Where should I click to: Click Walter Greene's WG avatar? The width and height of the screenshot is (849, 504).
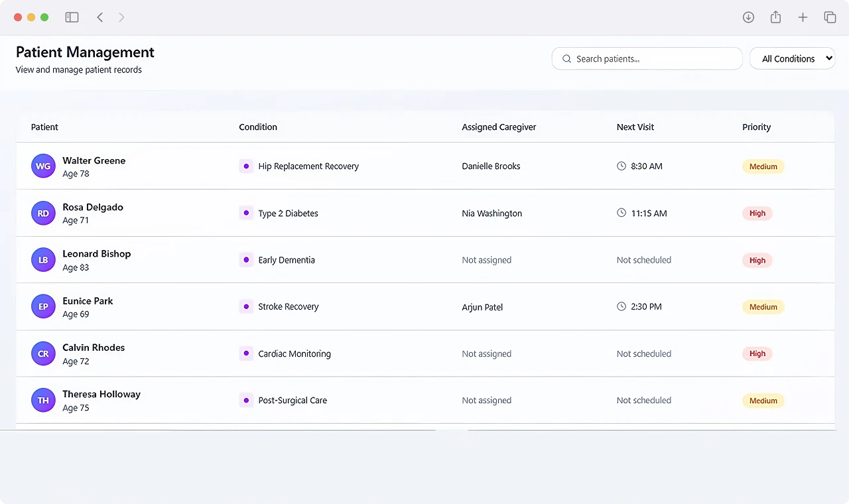point(43,166)
